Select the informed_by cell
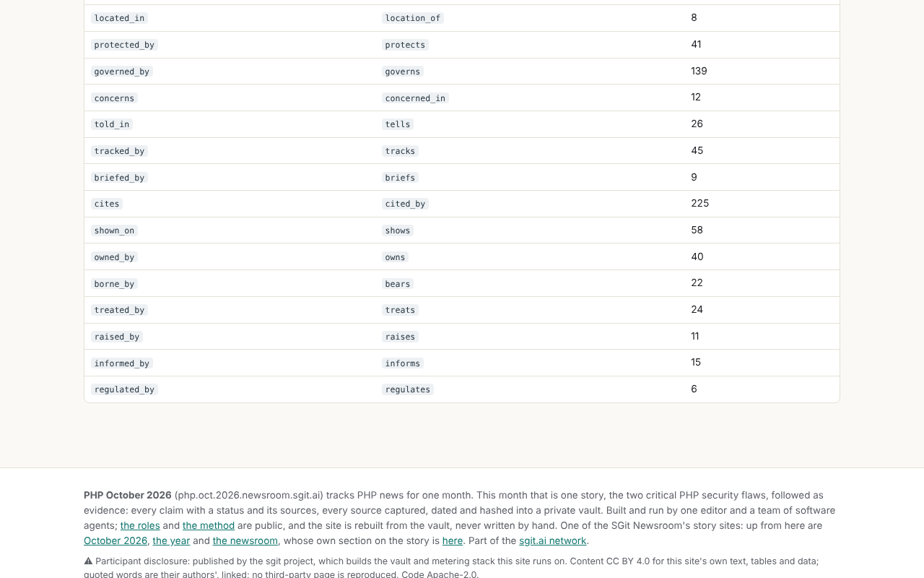 [x=122, y=363]
